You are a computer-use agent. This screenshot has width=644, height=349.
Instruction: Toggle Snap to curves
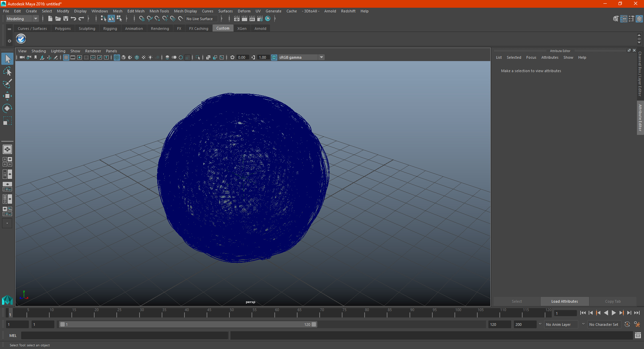[x=150, y=19]
